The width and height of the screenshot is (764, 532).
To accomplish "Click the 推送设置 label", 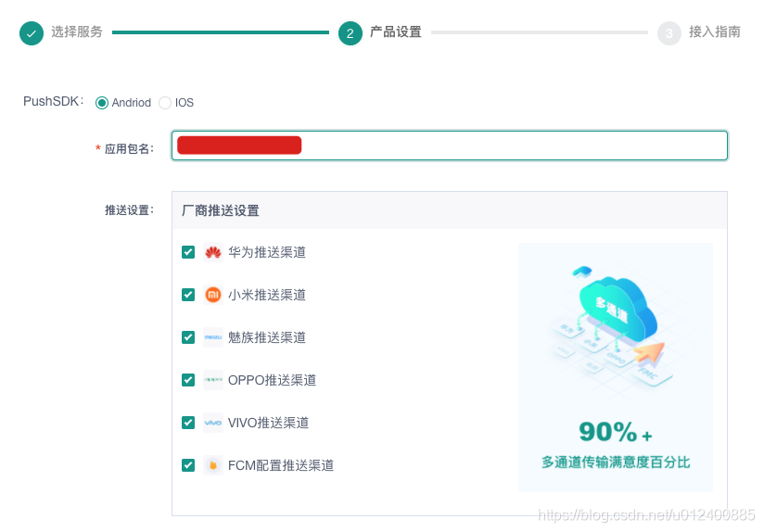I will point(129,210).
